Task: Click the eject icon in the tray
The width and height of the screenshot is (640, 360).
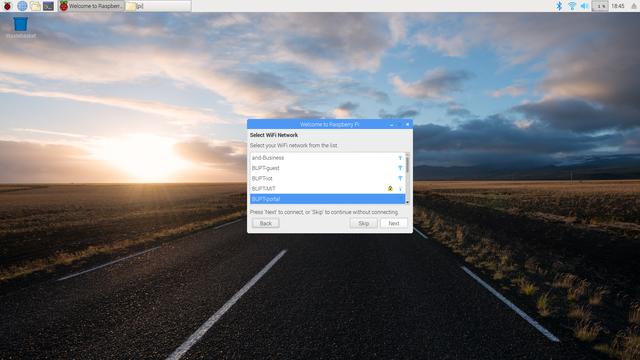Action: pos(634,6)
